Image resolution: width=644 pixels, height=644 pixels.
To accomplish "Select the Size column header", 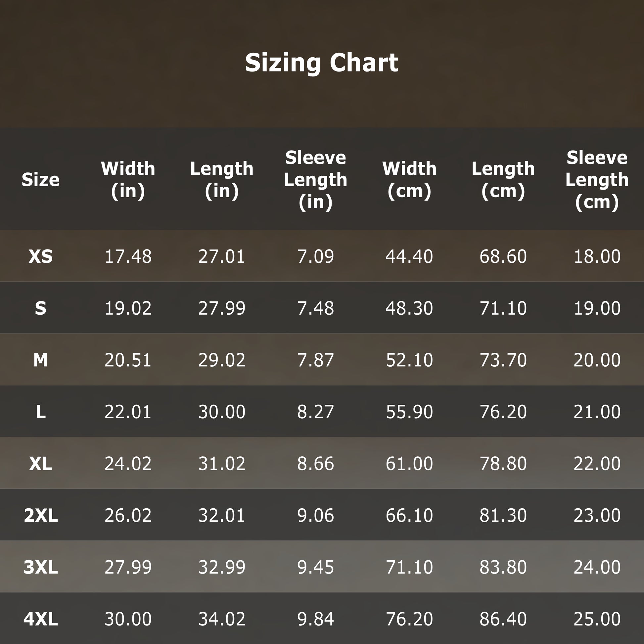I will (41, 180).
